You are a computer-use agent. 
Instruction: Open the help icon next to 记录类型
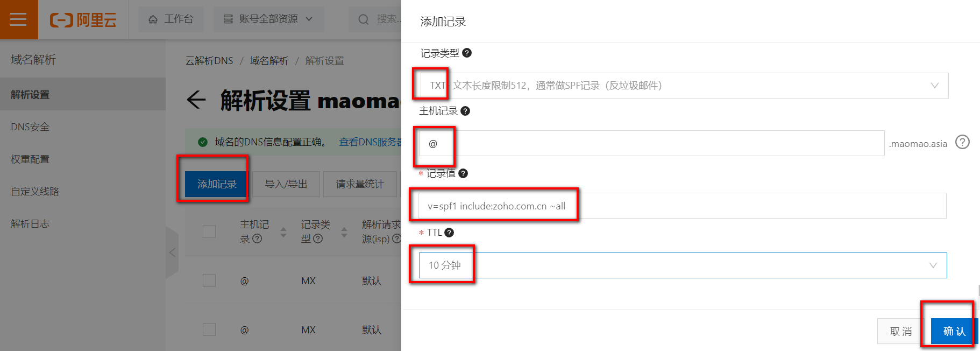click(467, 53)
